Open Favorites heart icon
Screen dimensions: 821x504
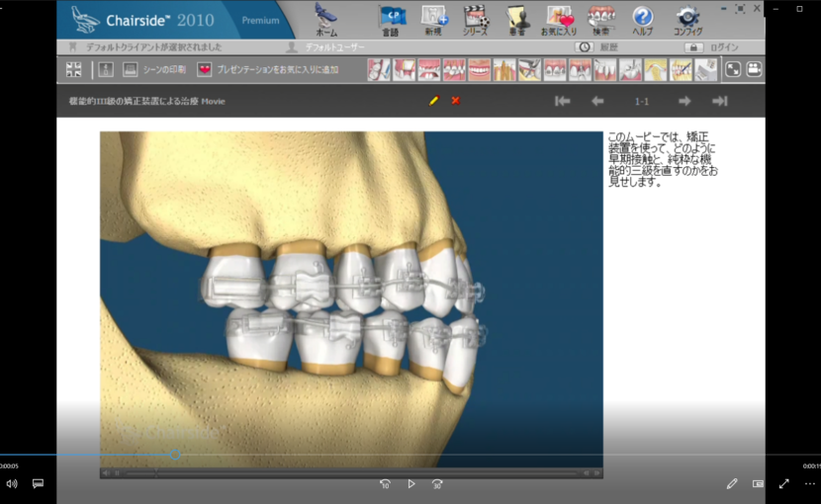560,18
